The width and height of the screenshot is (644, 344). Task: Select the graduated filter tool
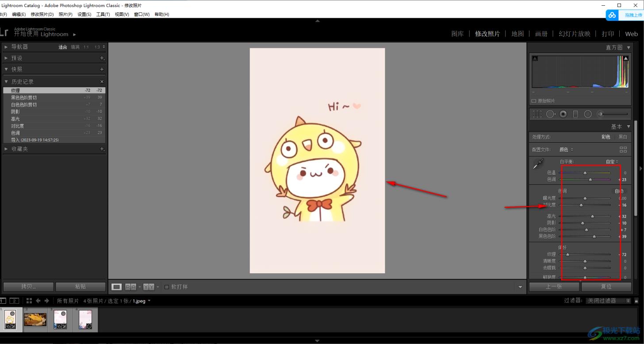[575, 114]
